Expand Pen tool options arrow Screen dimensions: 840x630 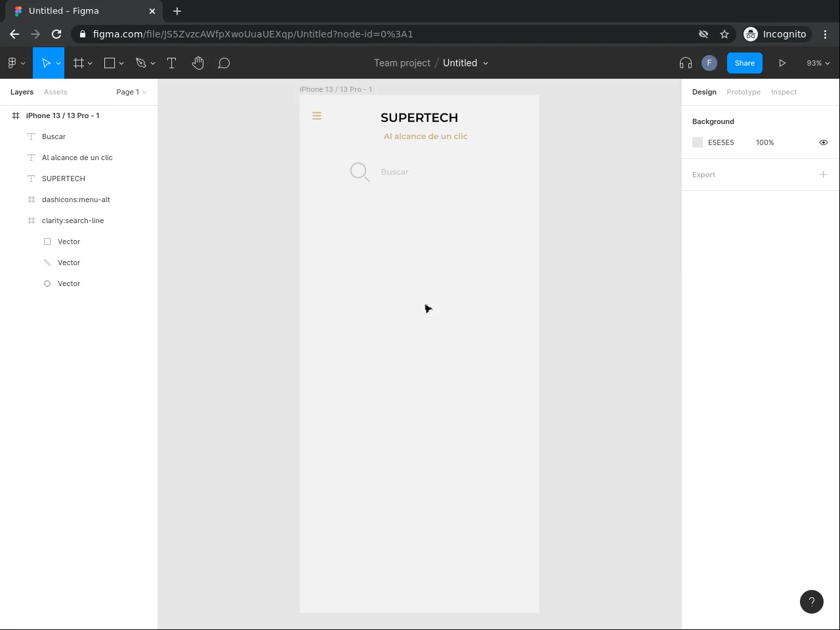[153, 63]
